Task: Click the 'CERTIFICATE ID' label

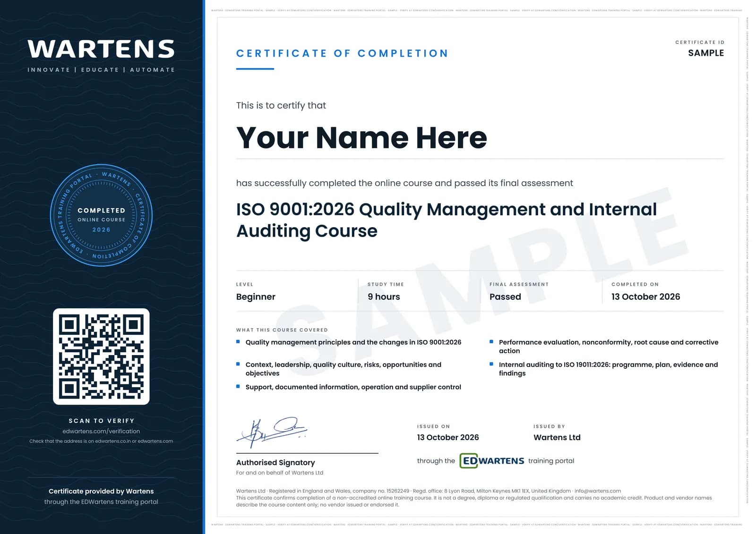Action: [x=700, y=42]
